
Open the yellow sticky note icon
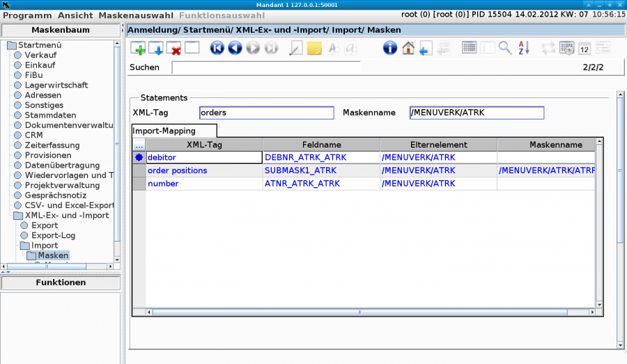pos(314,48)
